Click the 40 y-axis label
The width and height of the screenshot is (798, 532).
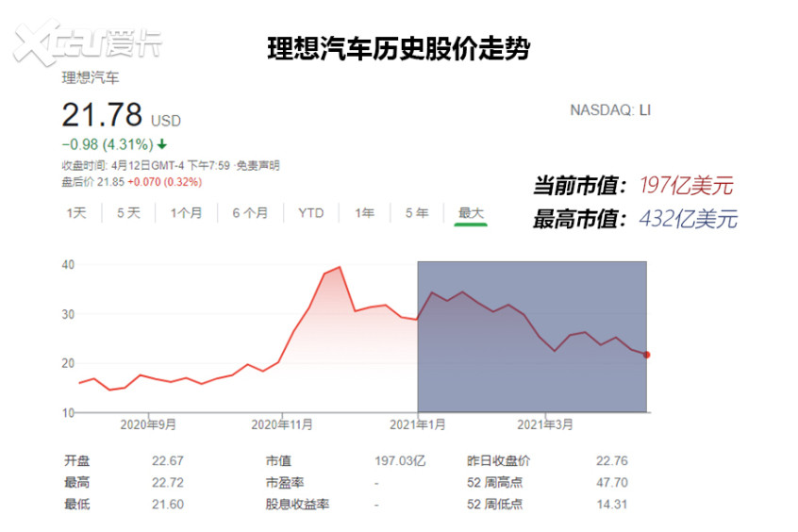(68, 265)
